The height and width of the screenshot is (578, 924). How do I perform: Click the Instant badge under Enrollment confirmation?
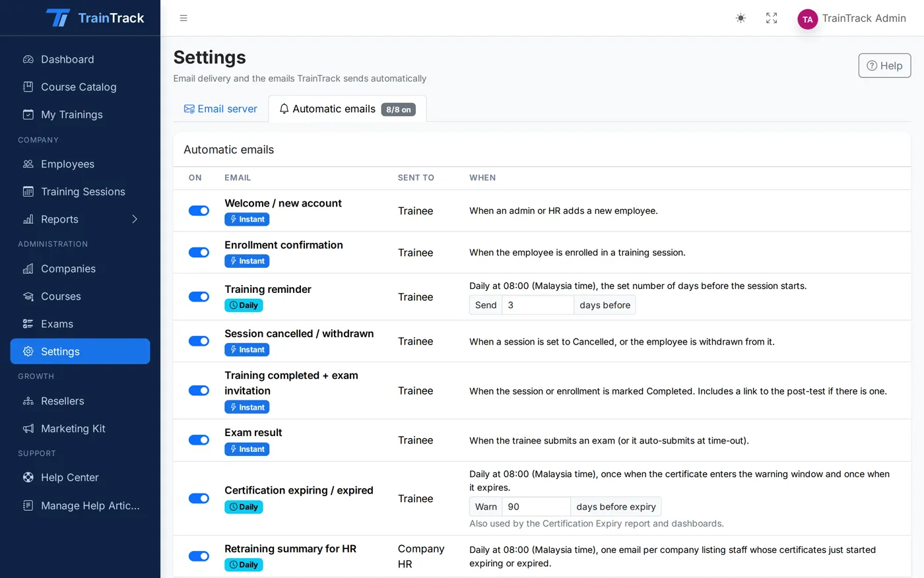(247, 261)
